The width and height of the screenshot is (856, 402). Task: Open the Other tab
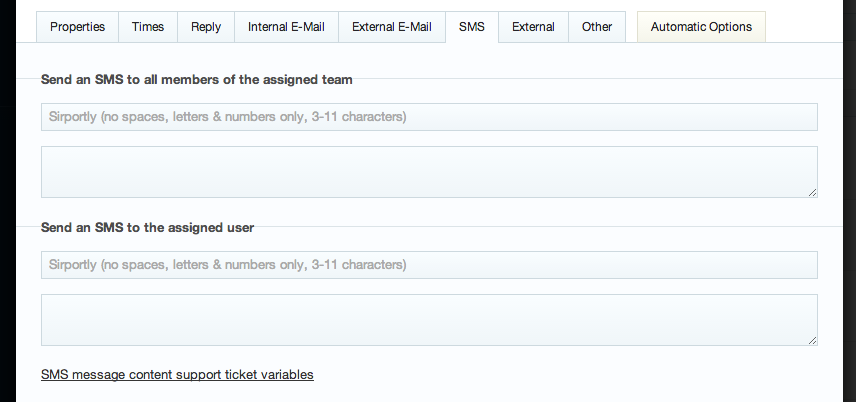(x=597, y=27)
